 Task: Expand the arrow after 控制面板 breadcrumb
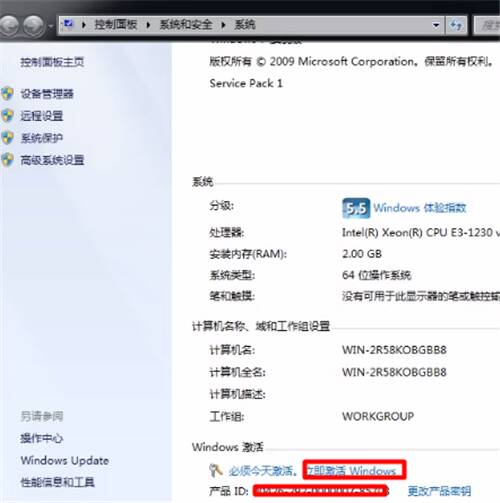coord(148,25)
